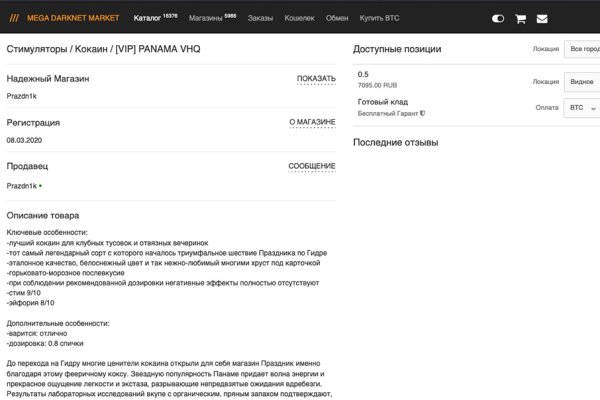Open the Кошелек page
This screenshot has height=400, width=600.
click(299, 17)
